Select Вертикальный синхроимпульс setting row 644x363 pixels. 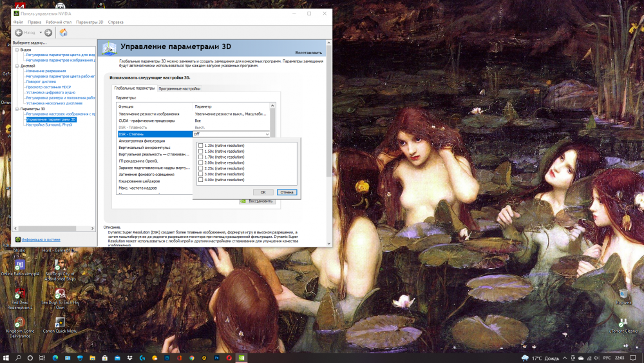pos(155,148)
